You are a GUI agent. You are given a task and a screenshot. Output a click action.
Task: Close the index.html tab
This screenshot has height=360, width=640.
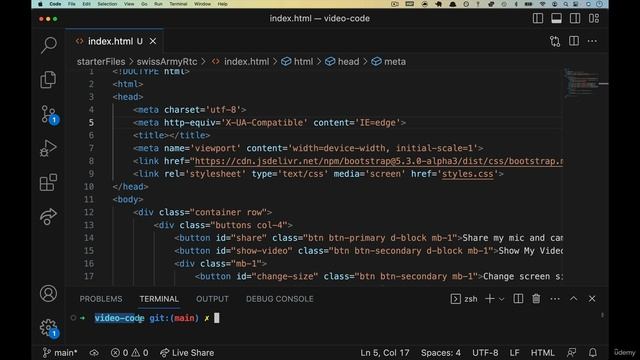(x=153, y=41)
